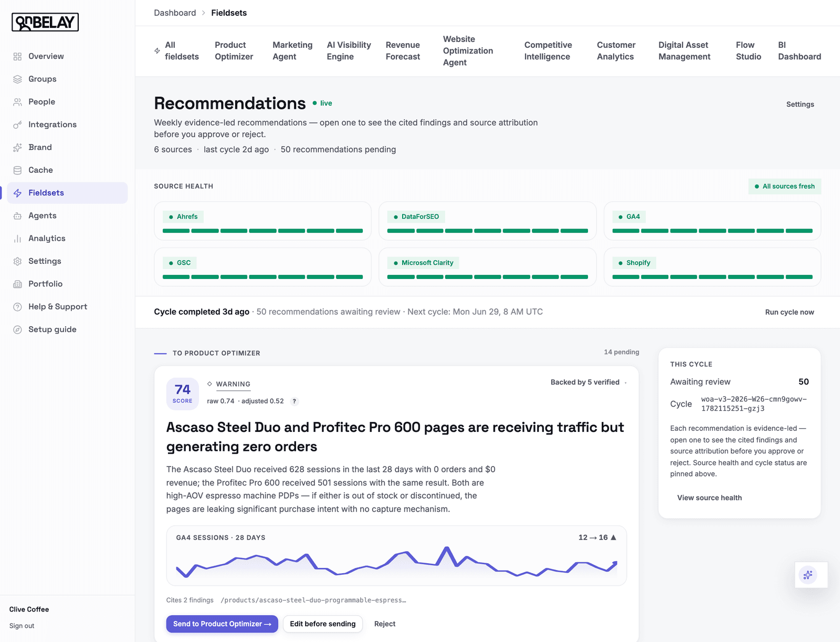Click the Awaiting review 50 row
The image size is (840, 642).
point(739,382)
